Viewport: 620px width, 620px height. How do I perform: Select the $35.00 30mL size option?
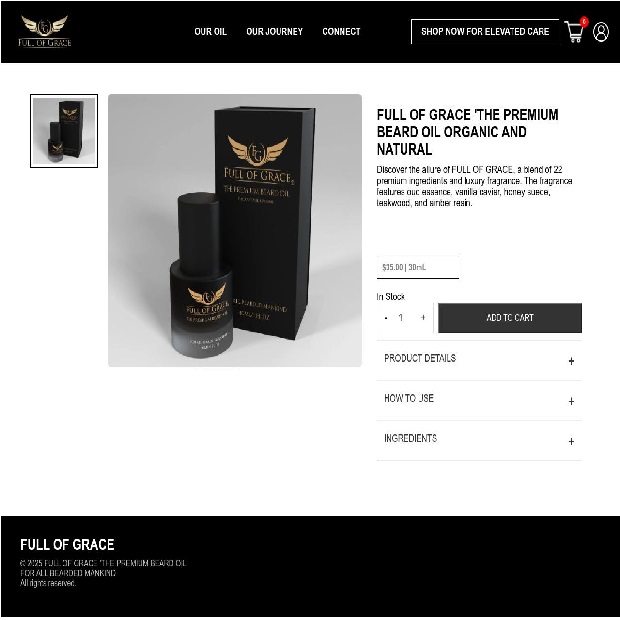[x=418, y=267]
